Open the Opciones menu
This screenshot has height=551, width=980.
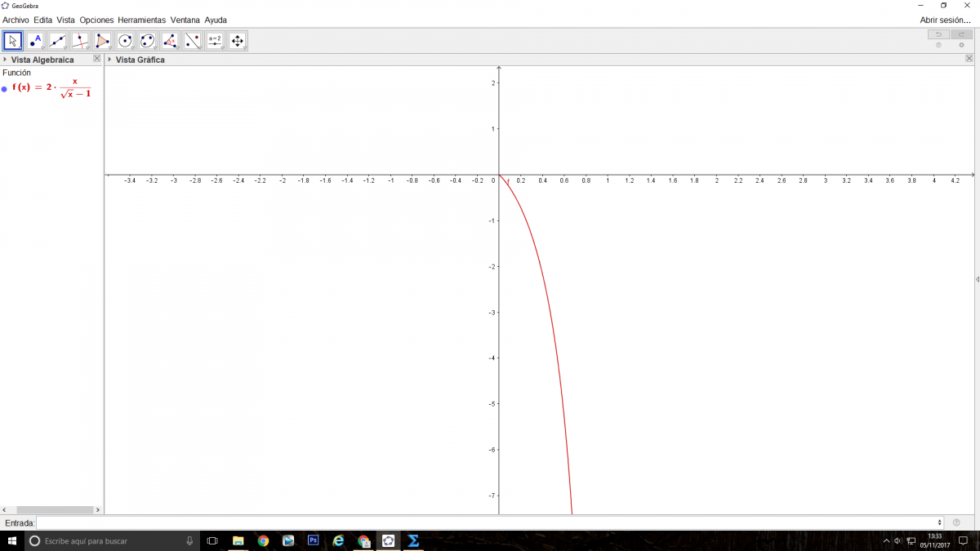(x=96, y=20)
